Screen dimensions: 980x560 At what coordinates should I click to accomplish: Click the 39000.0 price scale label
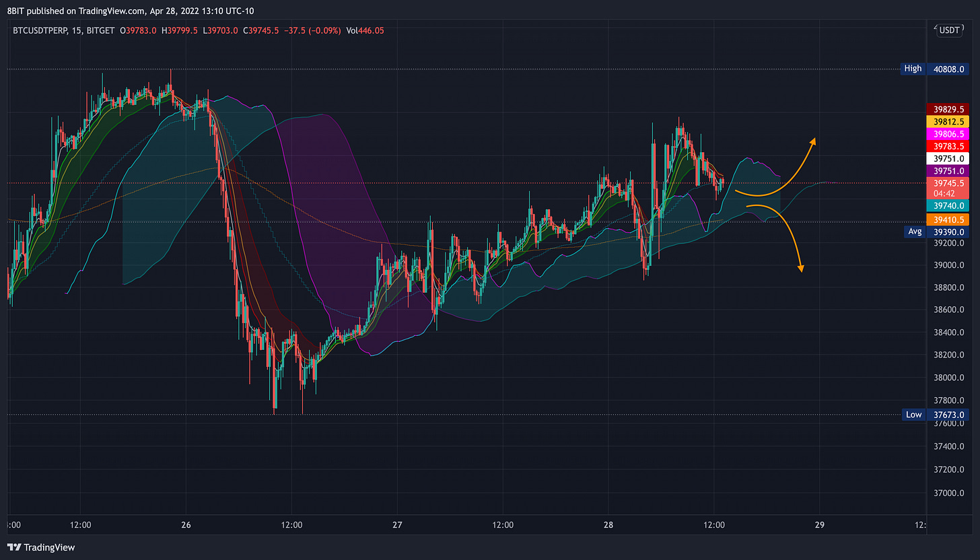(948, 265)
